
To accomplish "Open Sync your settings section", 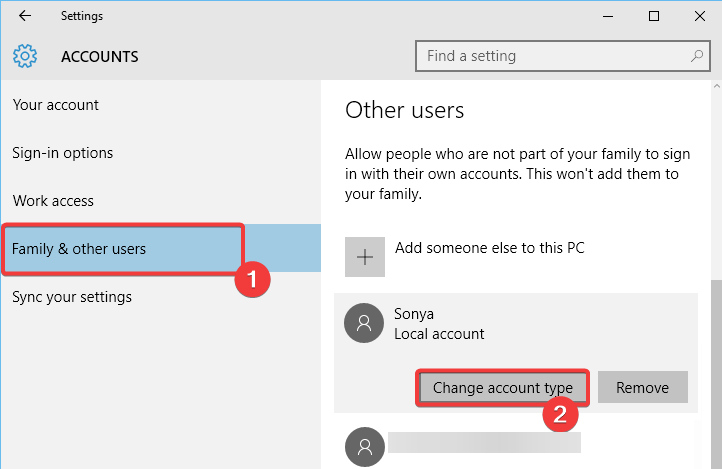I will [72, 297].
